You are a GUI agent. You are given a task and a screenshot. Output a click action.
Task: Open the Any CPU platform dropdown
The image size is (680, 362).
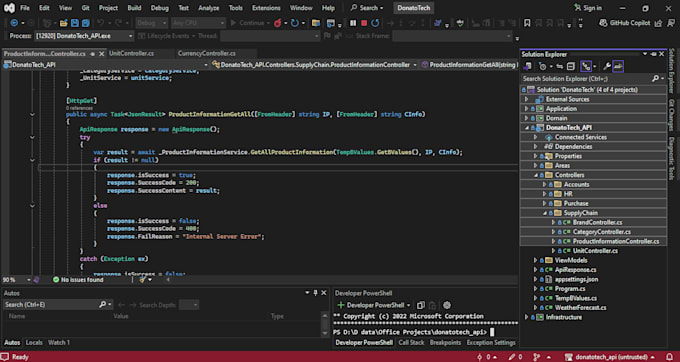[x=198, y=23]
